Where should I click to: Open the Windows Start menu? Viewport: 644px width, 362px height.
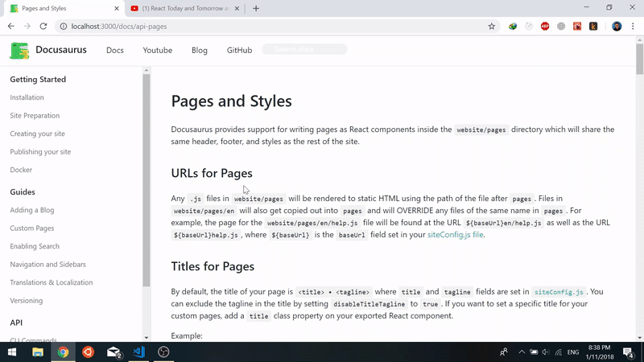[x=12, y=352]
